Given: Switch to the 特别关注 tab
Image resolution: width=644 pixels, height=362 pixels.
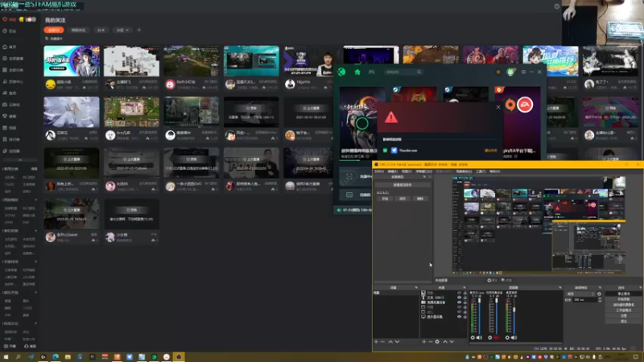Looking at the screenshot, I should click(x=78, y=30).
